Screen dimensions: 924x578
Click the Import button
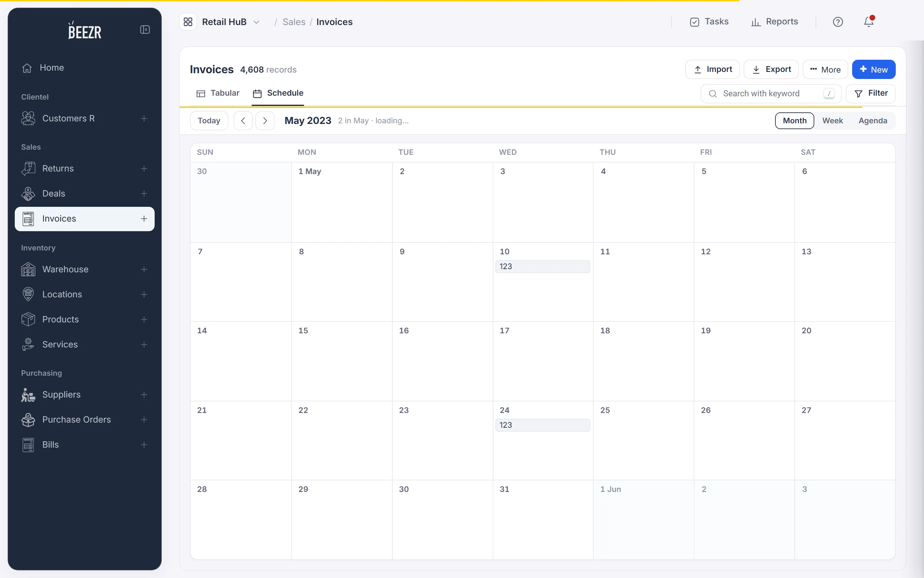click(x=713, y=70)
